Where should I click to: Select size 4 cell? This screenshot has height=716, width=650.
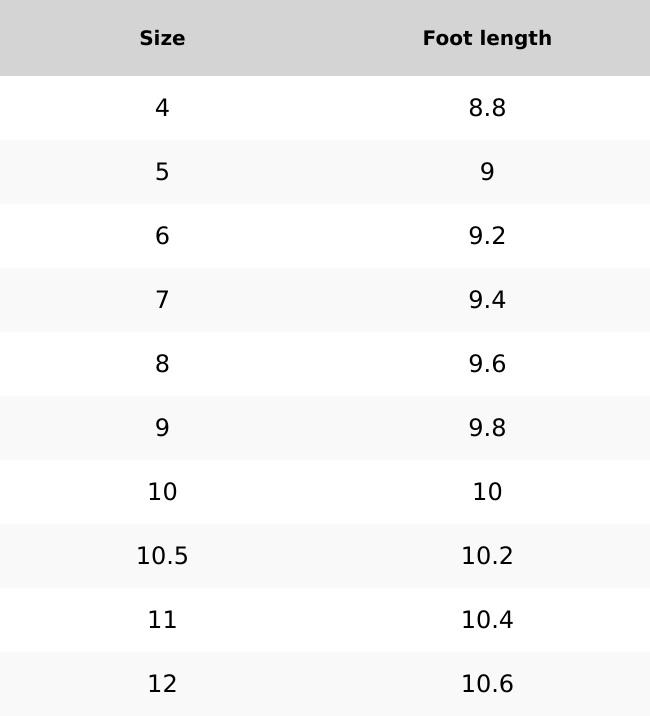pyautogui.click(x=162, y=108)
